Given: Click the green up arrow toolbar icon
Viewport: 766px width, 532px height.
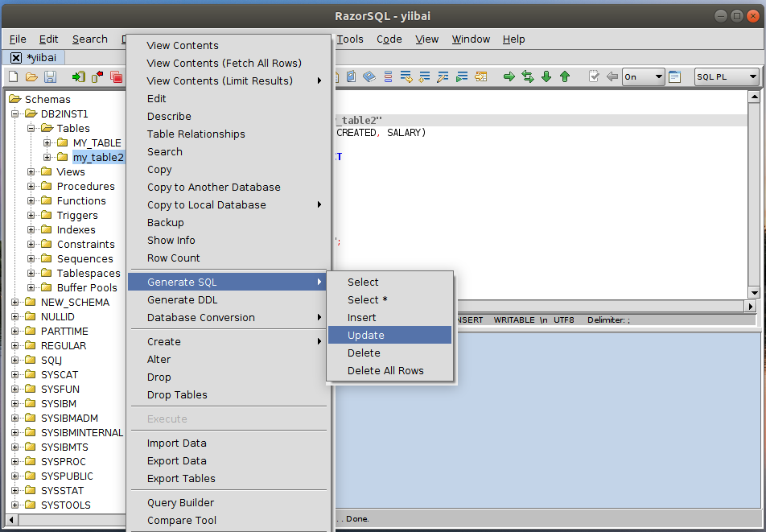Looking at the screenshot, I should [565, 76].
